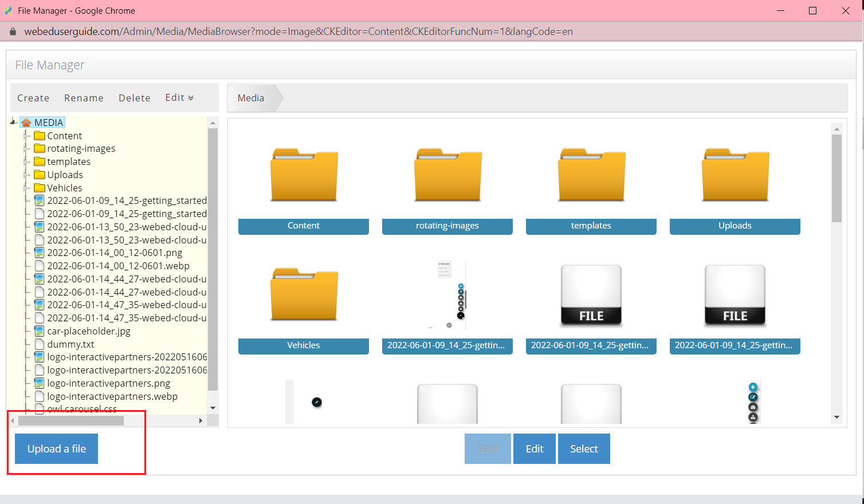Click the MEDIA home icon in tree
This screenshot has height=504, width=864.
(26, 123)
